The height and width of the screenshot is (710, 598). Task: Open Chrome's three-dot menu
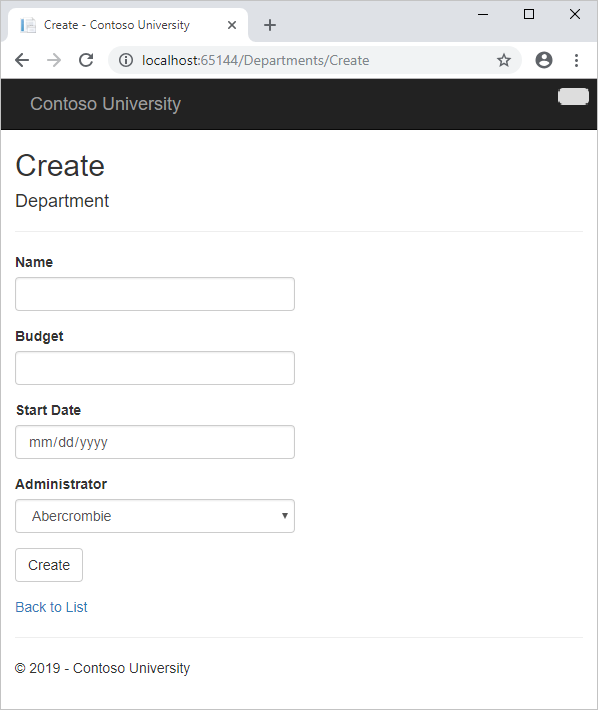tap(576, 60)
